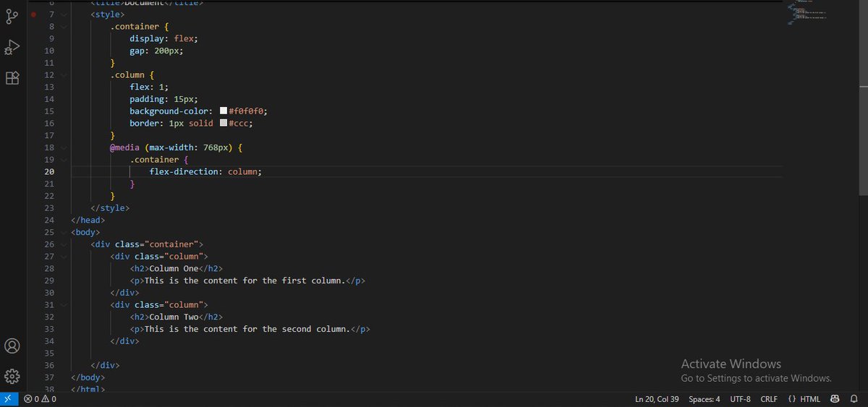
Task: Open the remote window indicator
Action: tap(9, 399)
